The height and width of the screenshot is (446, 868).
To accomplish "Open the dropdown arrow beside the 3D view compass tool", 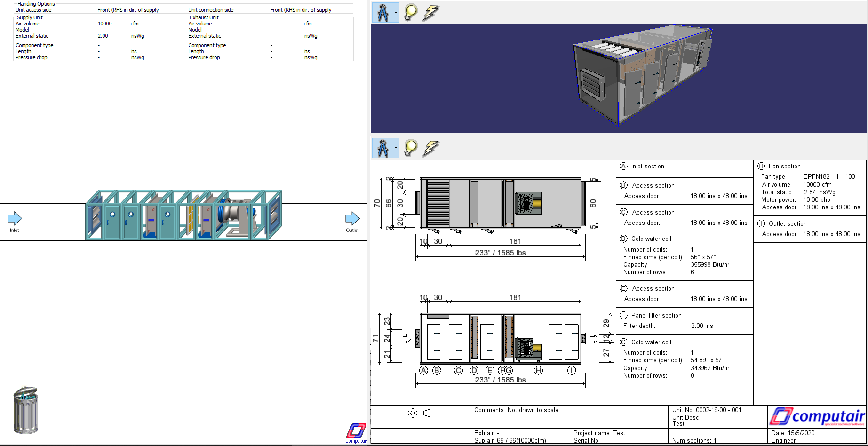I will 396,13.
